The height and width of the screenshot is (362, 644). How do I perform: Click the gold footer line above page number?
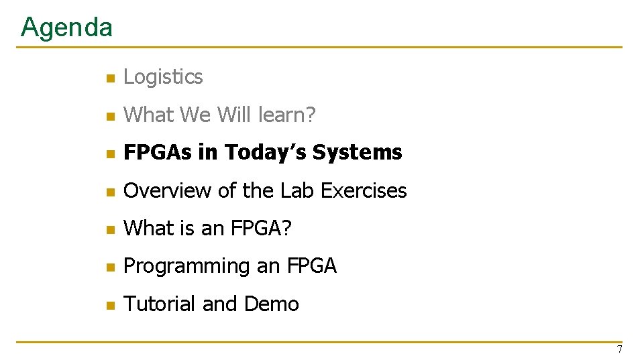(319, 342)
